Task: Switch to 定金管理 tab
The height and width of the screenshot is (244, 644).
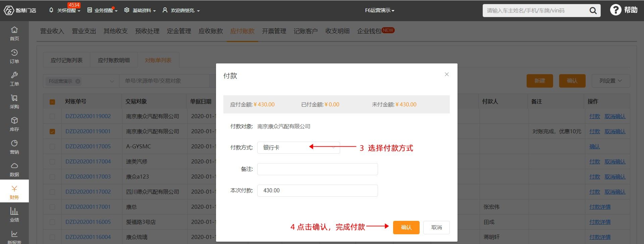Action: coord(179,31)
